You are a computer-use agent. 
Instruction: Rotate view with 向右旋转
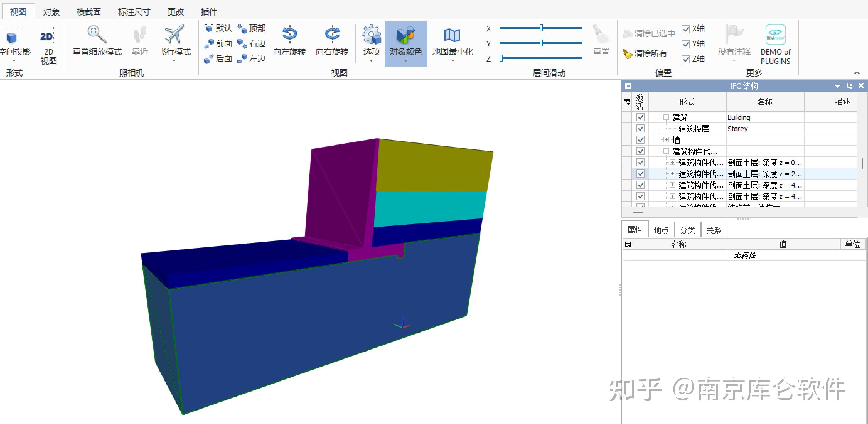click(x=332, y=34)
